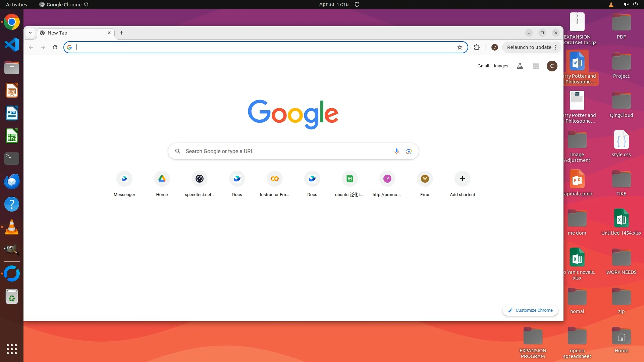
Task: Open the Google apps grid
Action: click(536, 66)
